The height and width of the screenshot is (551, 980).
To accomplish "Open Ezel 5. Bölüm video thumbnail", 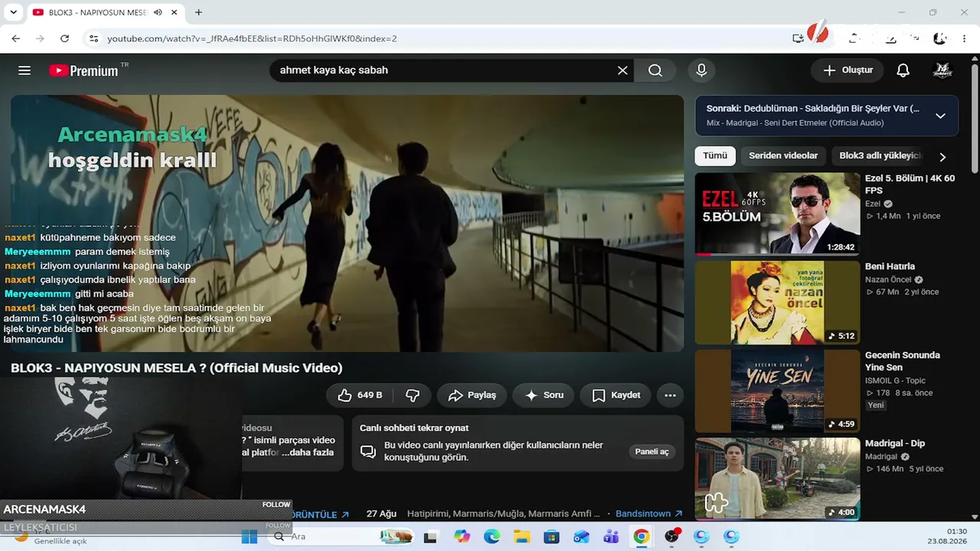I will click(777, 214).
